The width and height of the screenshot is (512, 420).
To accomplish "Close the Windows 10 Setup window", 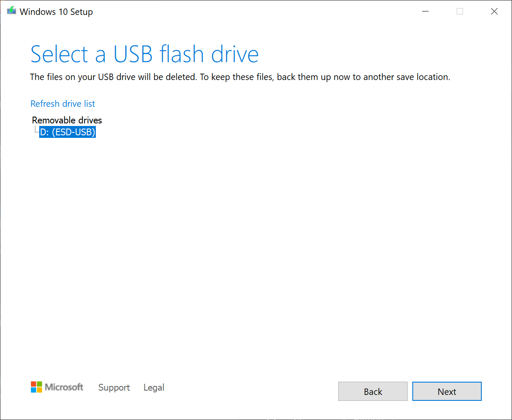I will 494,11.
